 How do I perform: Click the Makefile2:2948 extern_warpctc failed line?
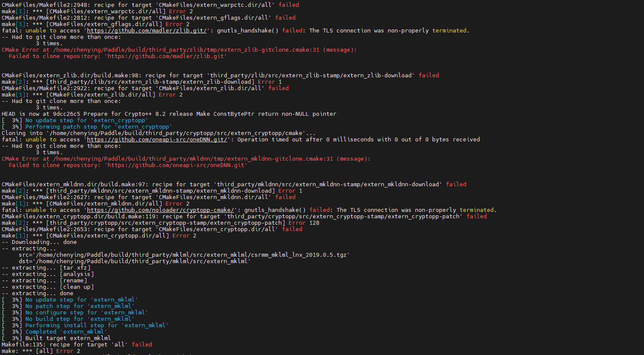[x=150, y=5]
